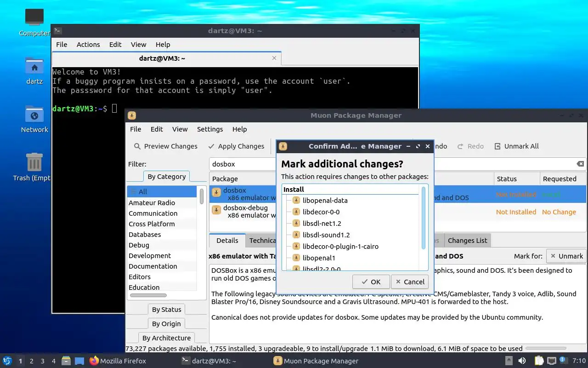588x368 pixels.
Task: Open terminal File menu
Action: pyautogui.click(x=62, y=45)
